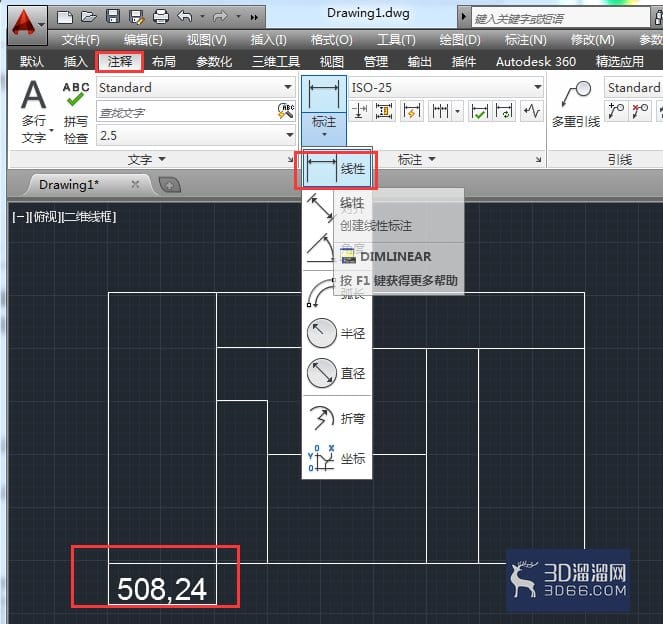Open the text height 2.5 dropdown
Image resolution: width=663 pixels, height=624 pixels.
click(196, 135)
